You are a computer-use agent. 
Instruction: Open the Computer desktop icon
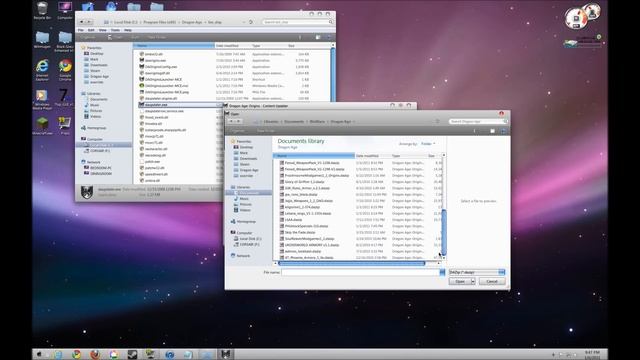pos(64,10)
